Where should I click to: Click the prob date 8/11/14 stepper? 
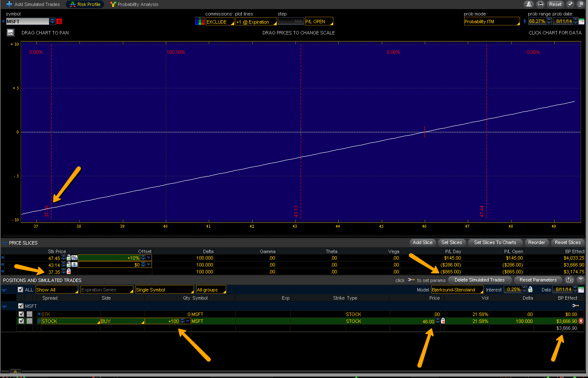[576, 22]
